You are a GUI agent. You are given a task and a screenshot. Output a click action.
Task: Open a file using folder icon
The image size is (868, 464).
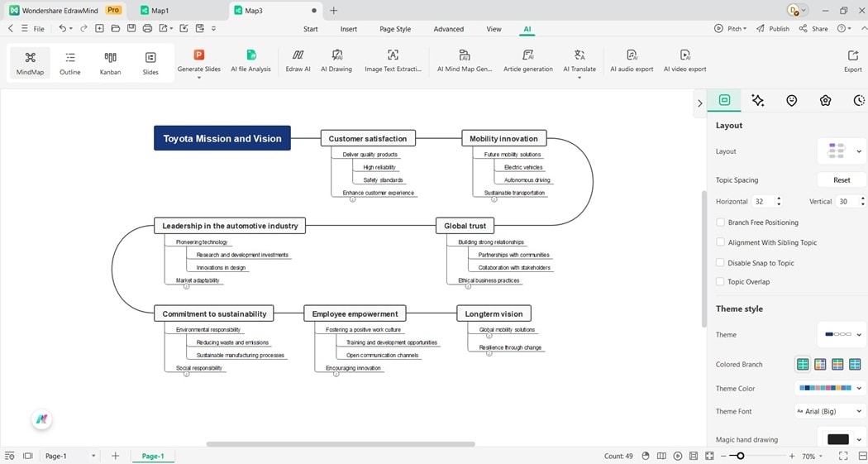(115, 28)
